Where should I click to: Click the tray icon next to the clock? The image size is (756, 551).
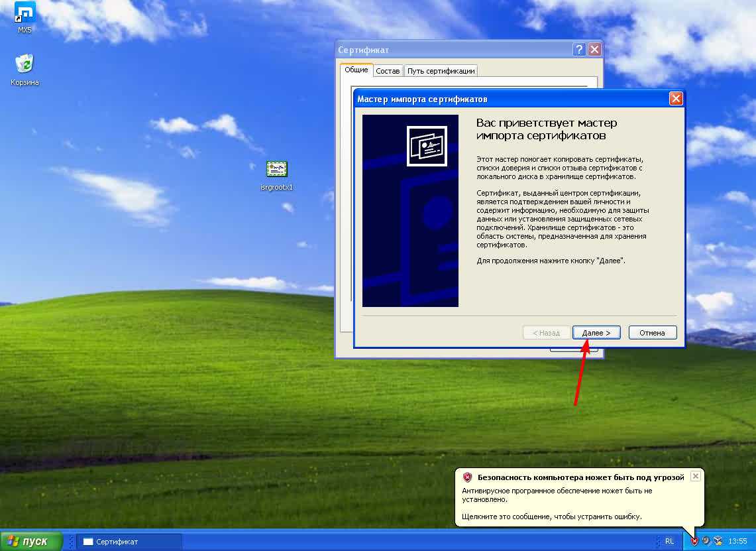point(718,541)
